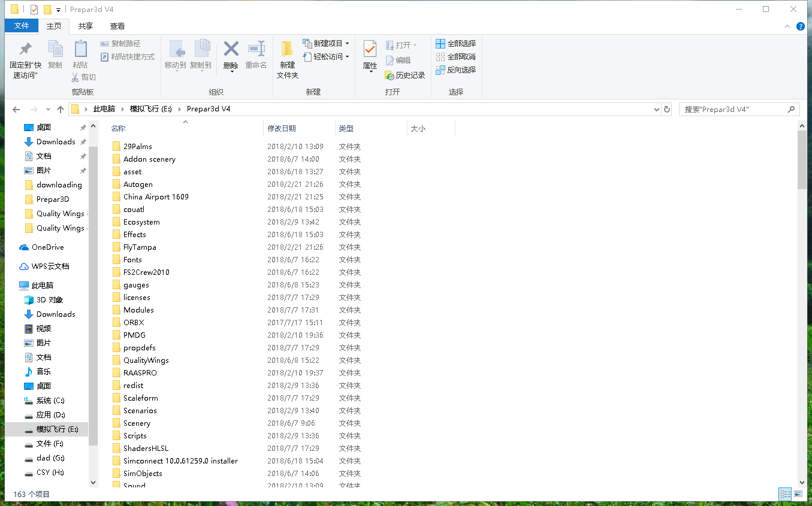Click the Back navigation arrow
Screen dimensions: 812x506
[x=16, y=110]
